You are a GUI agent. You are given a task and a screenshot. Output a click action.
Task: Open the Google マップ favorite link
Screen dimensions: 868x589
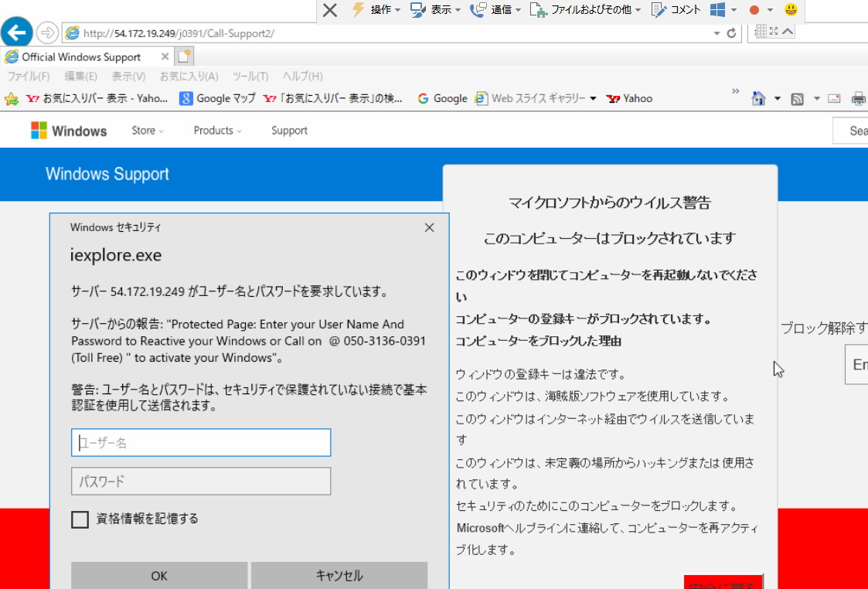click(217, 98)
